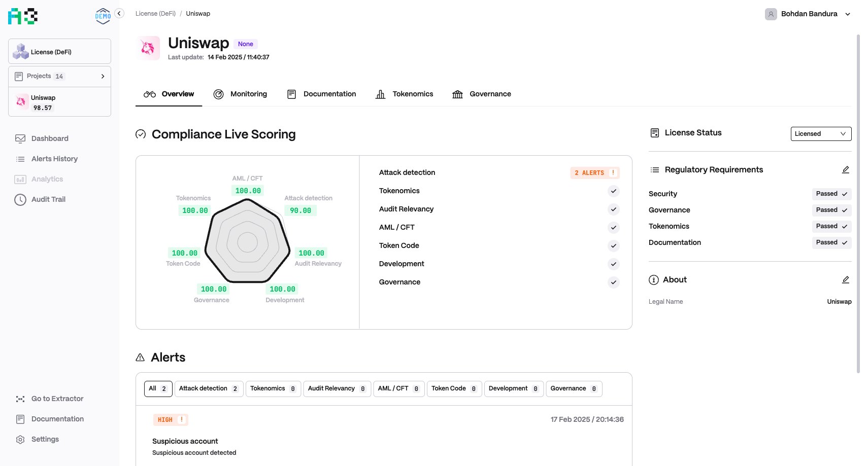Open the Licensed status dropdown
Viewport: 868px width, 466px height.
pos(821,134)
